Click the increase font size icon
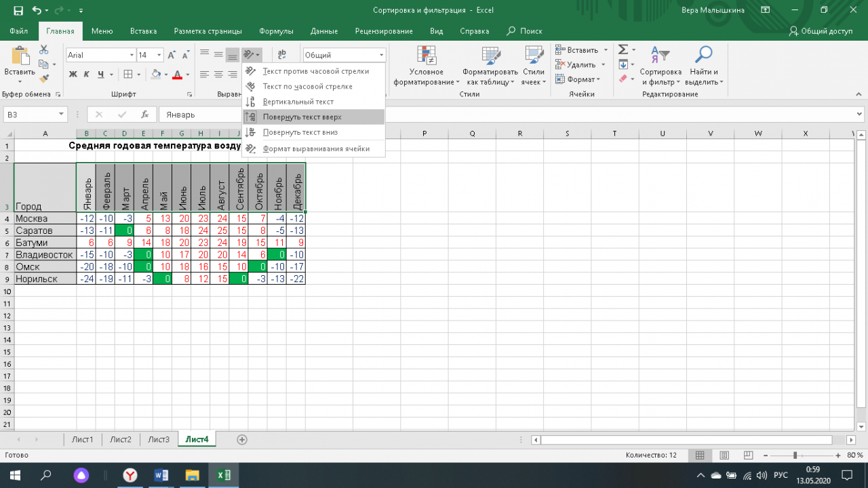 point(172,55)
